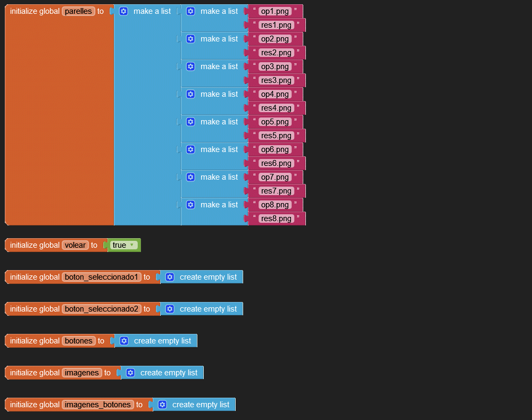This screenshot has height=420, width=532.
Task: Click mutator gear on the op4.png list block
Action: [x=190, y=94]
